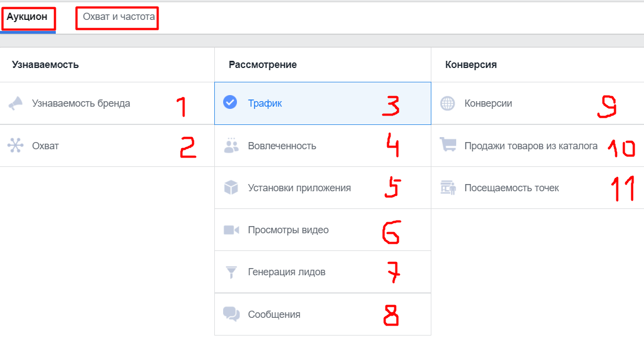Choose the Сообщения campaign objective
644x351 pixels.
tap(274, 315)
